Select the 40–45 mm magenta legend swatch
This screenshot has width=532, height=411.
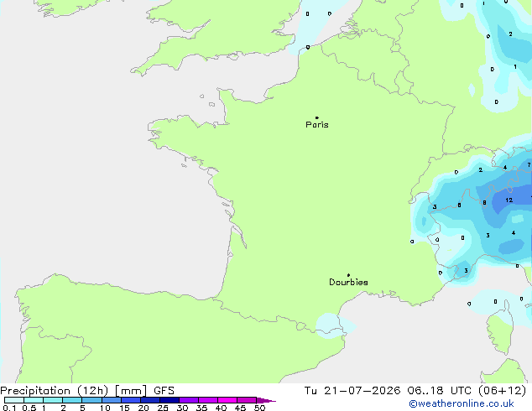(x=227, y=400)
